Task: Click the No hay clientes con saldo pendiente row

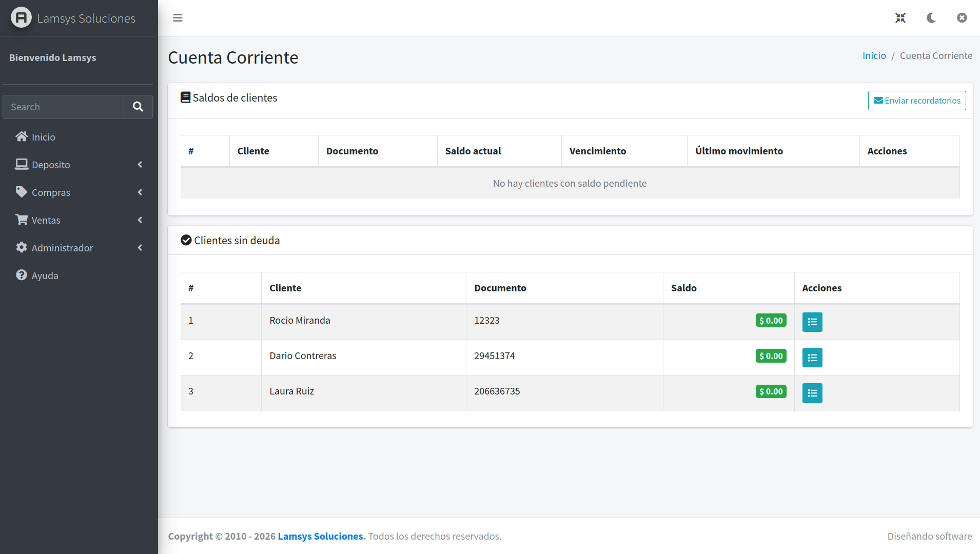Action: pos(570,183)
